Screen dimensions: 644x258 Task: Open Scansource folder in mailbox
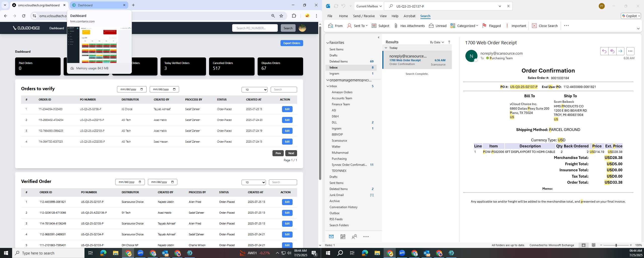(339, 141)
